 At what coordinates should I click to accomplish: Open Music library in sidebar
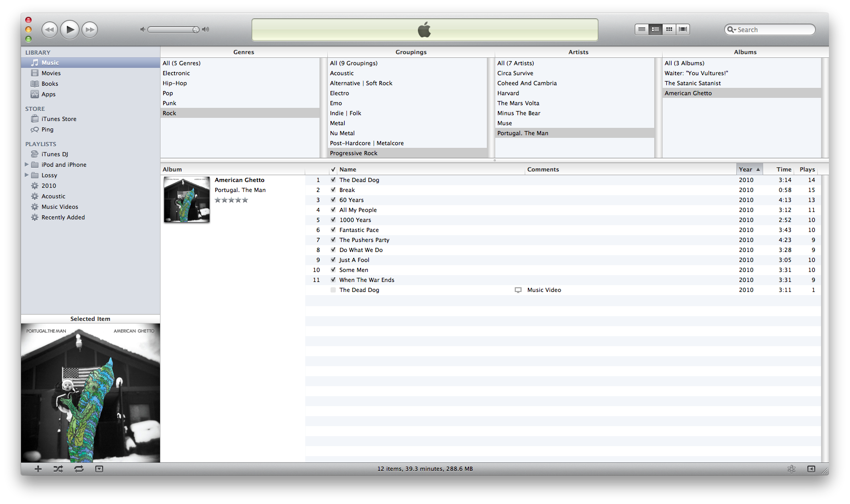91,63
